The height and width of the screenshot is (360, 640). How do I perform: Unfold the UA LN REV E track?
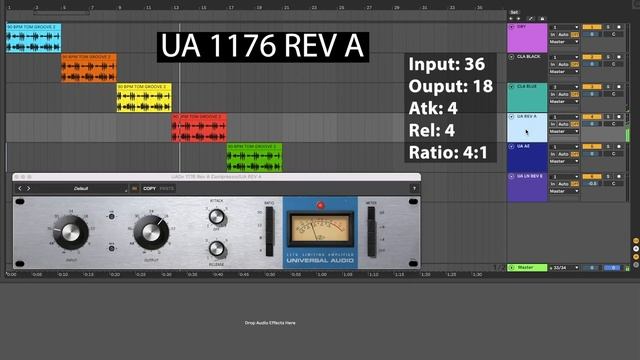coord(511,176)
